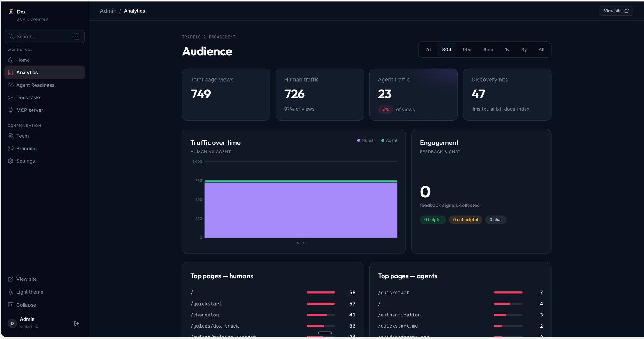Go to Docs tasks page
Image resolution: width=644 pixels, height=339 pixels.
tap(45, 97)
